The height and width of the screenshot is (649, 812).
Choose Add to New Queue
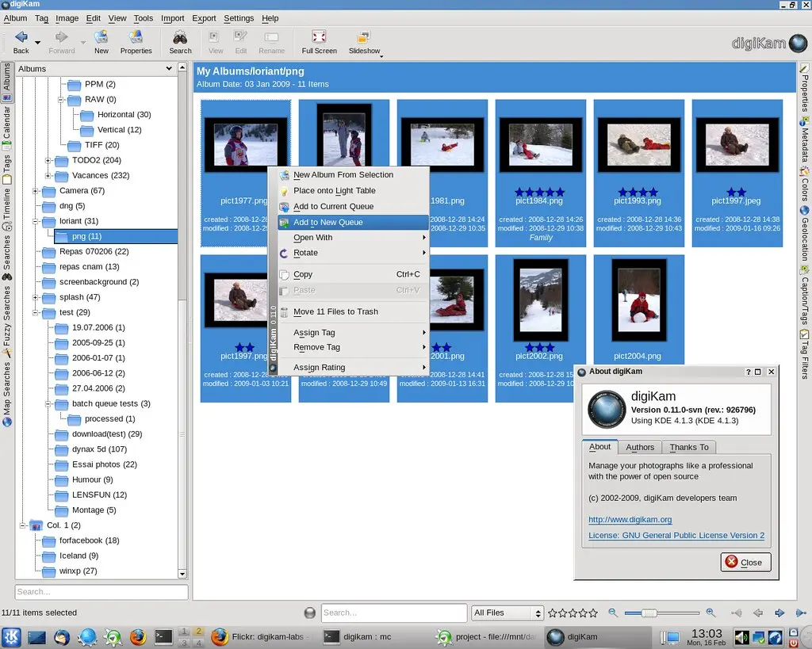coord(353,222)
